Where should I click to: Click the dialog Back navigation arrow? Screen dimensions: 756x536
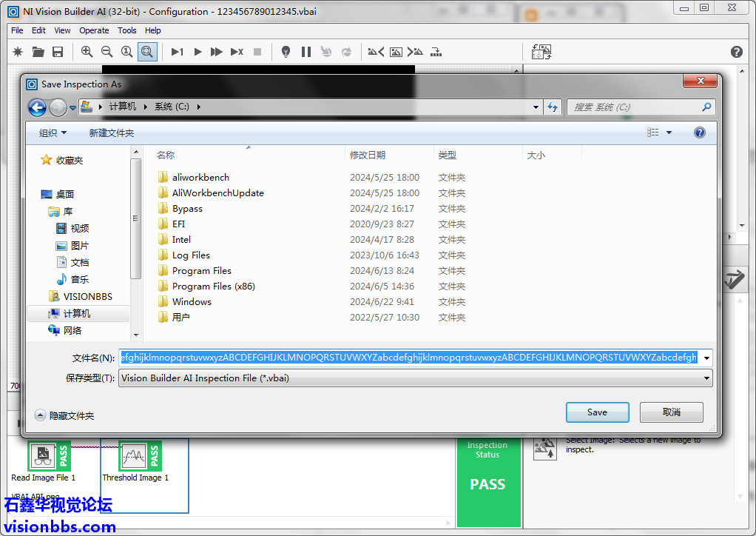(x=37, y=107)
